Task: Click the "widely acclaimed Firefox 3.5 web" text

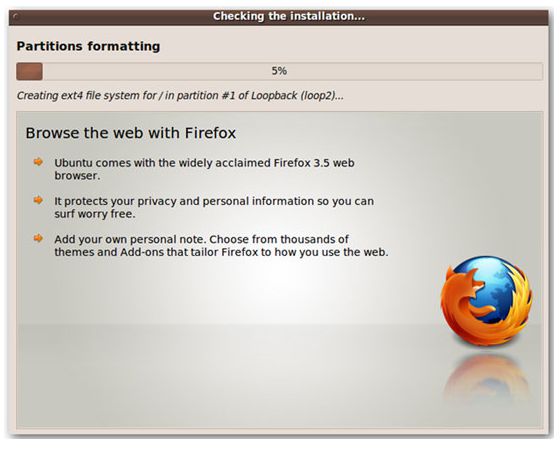Action: point(266,163)
